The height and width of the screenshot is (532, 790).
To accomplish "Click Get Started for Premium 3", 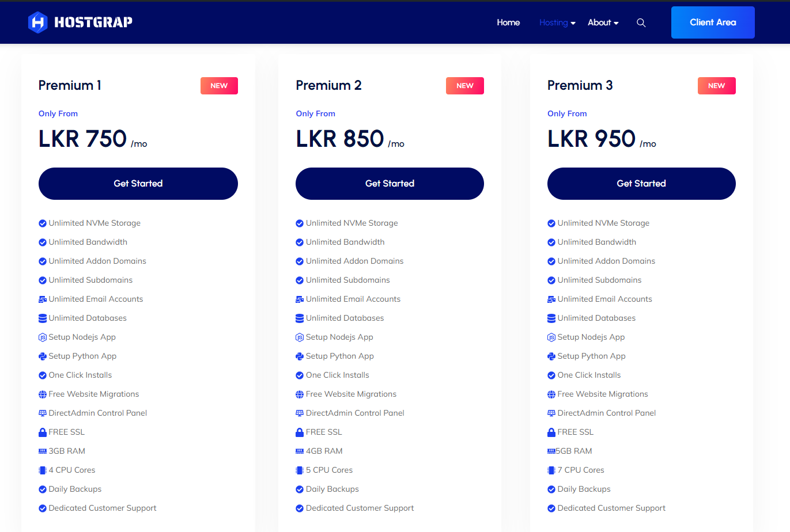I will [641, 184].
